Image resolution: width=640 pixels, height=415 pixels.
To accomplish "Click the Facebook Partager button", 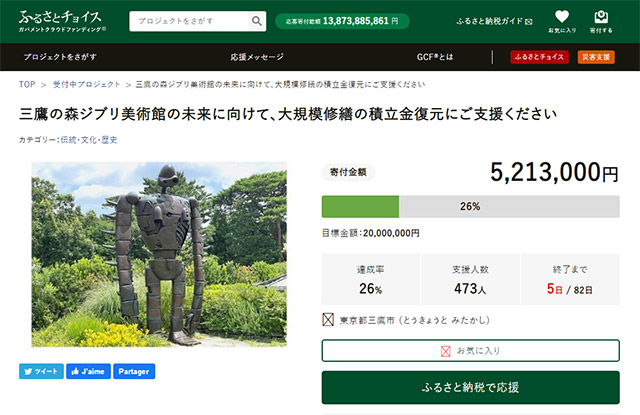I will 134,371.
